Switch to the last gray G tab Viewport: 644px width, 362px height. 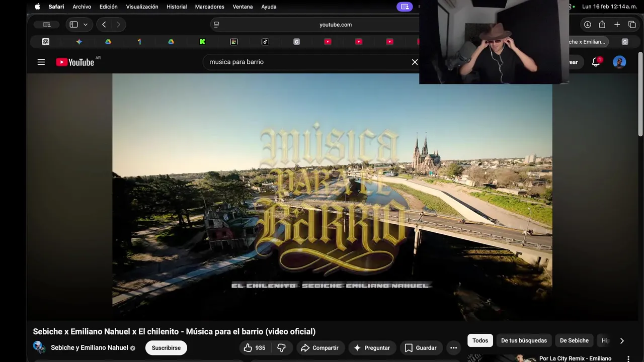pyautogui.click(x=625, y=42)
